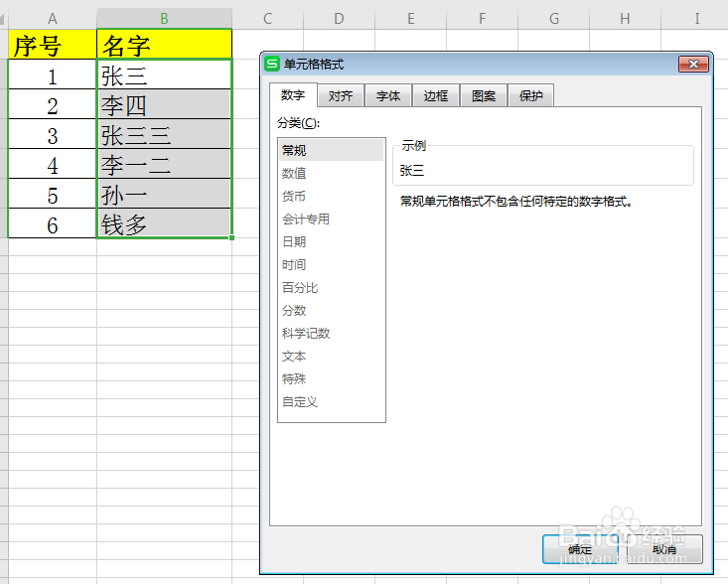Select 百分比 in the category list

click(x=332, y=287)
